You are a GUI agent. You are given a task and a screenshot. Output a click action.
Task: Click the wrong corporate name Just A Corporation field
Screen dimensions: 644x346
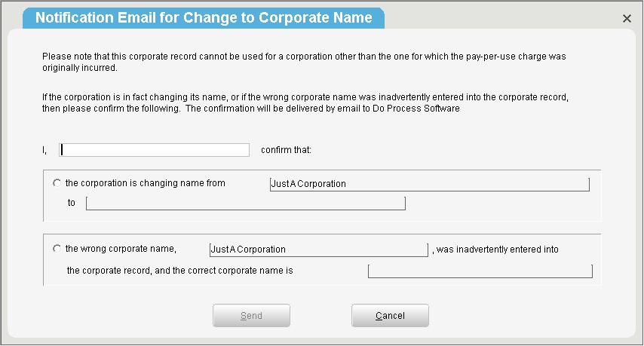tap(319, 250)
